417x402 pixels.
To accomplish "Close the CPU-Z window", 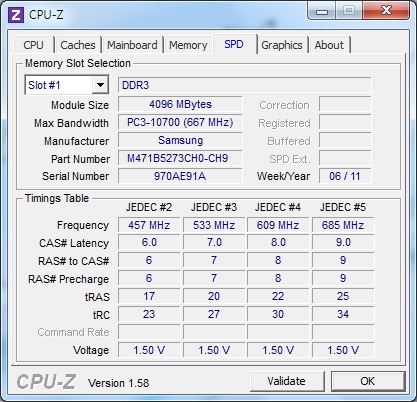I will [386, 11].
